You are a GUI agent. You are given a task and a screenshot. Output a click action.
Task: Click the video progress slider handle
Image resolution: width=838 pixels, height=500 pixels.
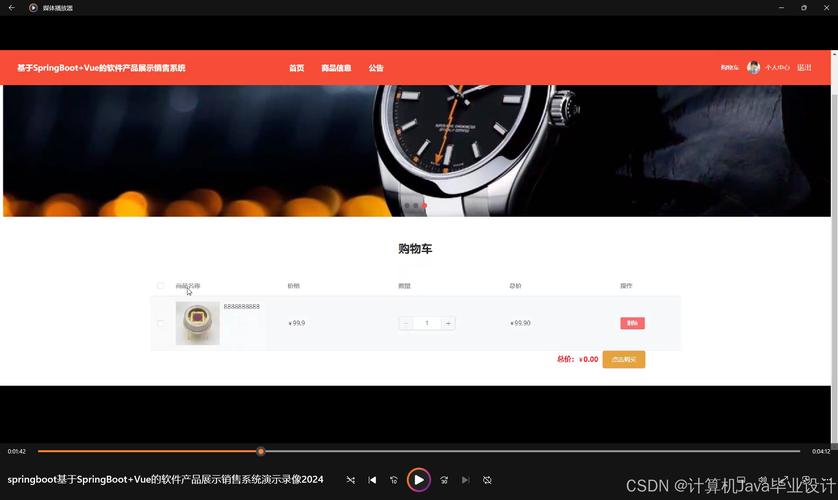coord(260,451)
